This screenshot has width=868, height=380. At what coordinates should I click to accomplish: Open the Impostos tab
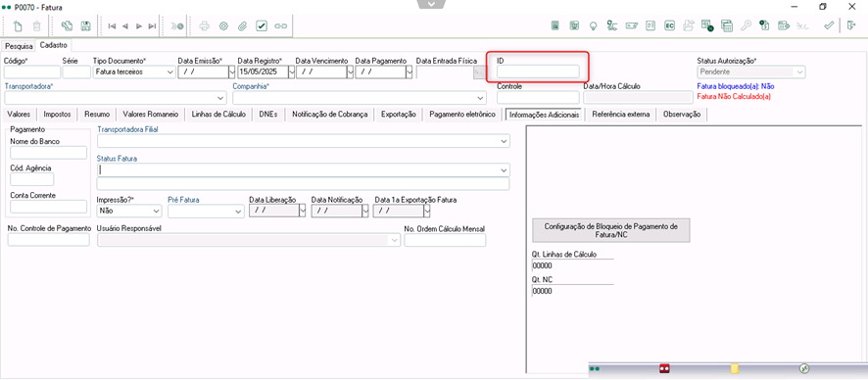(57, 115)
